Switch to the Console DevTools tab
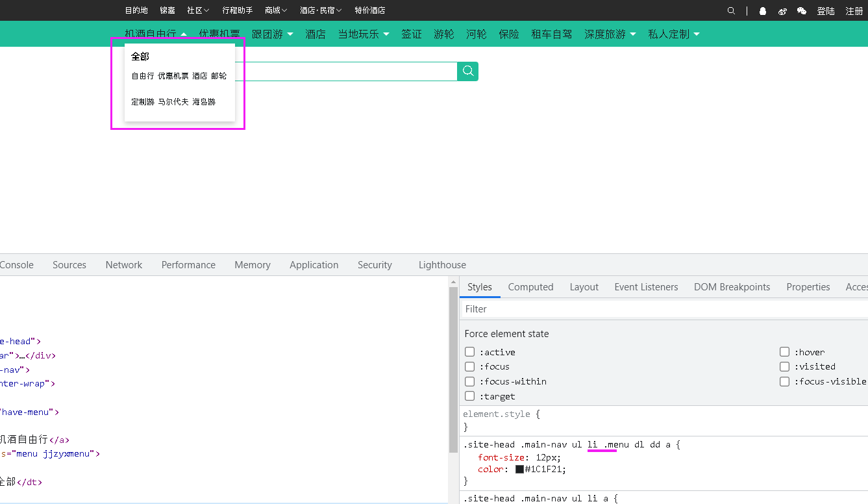This screenshot has height=504, width=868. (17, 265)
